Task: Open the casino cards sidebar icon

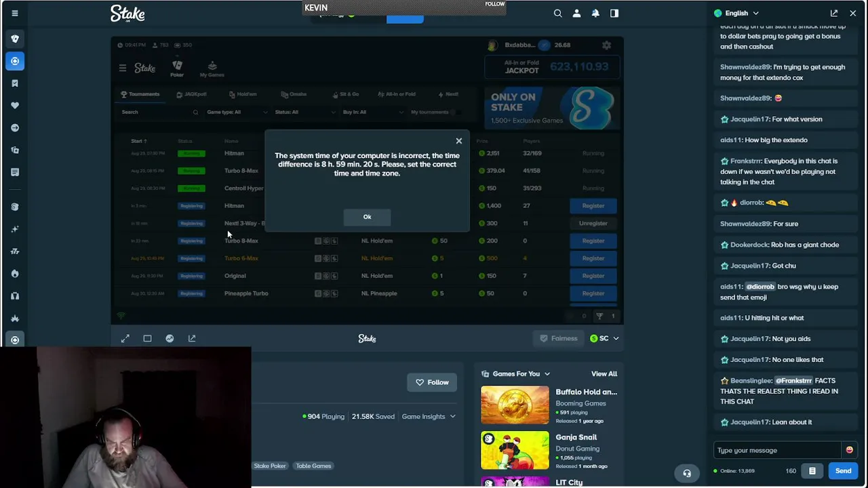Action: [15, 39]
